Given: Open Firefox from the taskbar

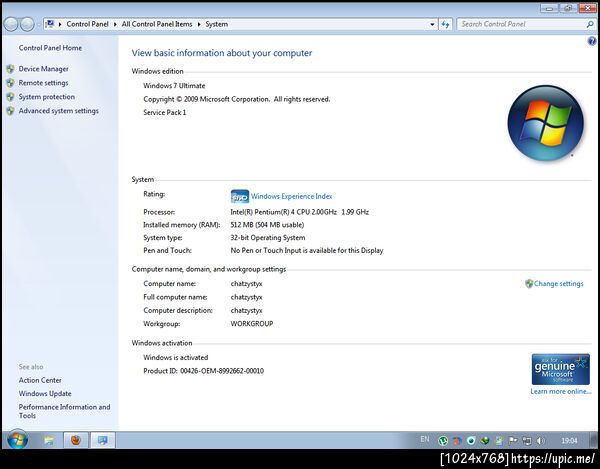Looking at the screenshot, I should [x=76, y=440].
